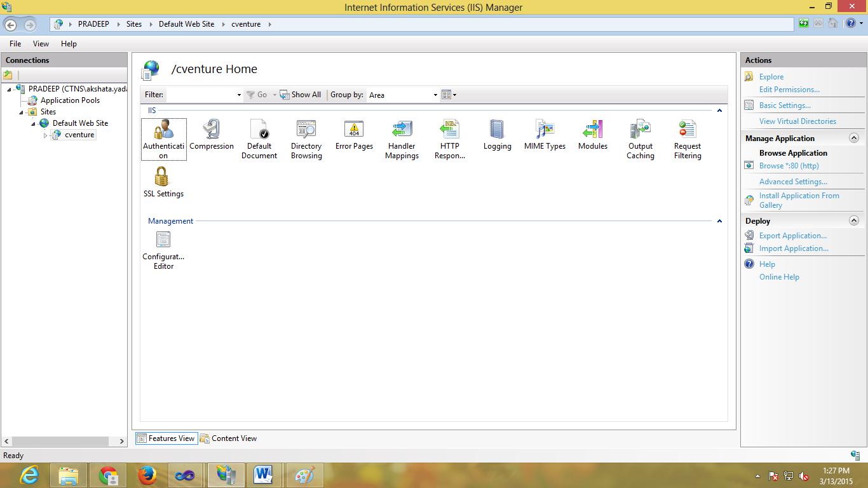Open Google Chrome from the taskbar

[x=108, y=475]
